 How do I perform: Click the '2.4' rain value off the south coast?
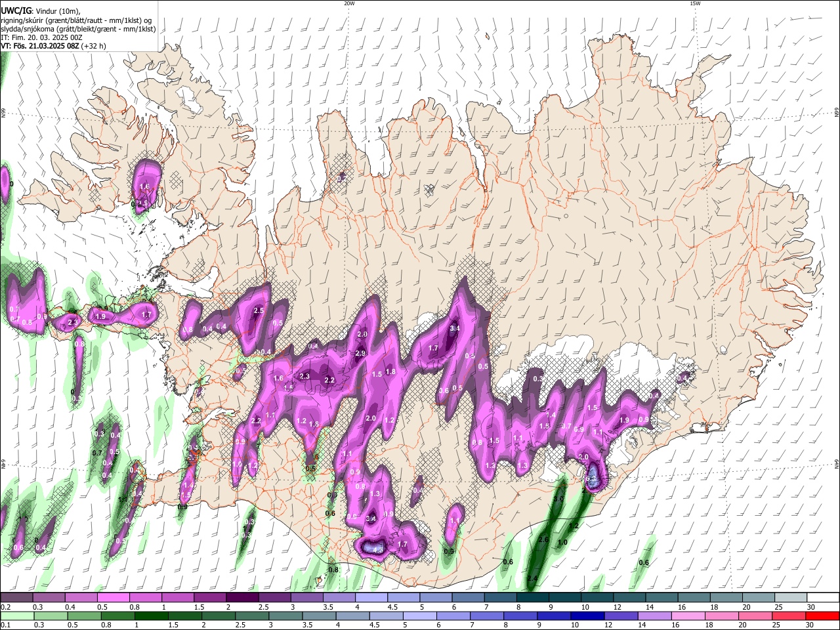click(x=532, y=578)
